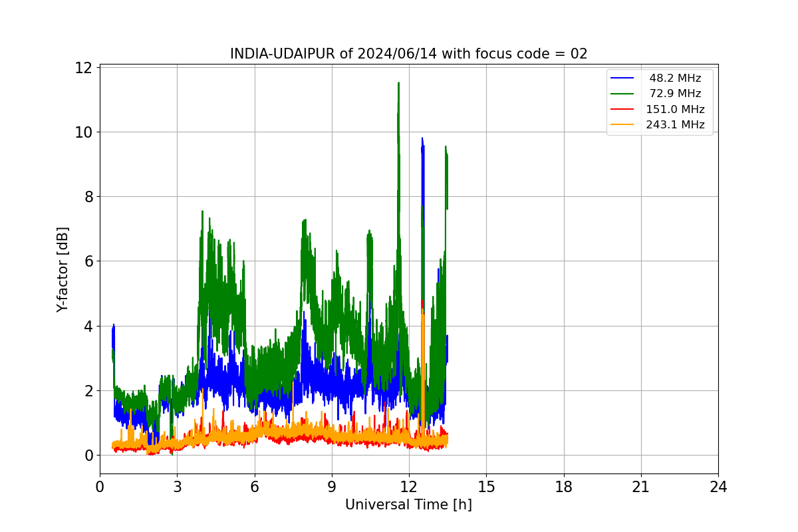Click the blue spike peak near 10 dB
The width and height of the screenshot is (798, 532).
click(x=422, y=140)
